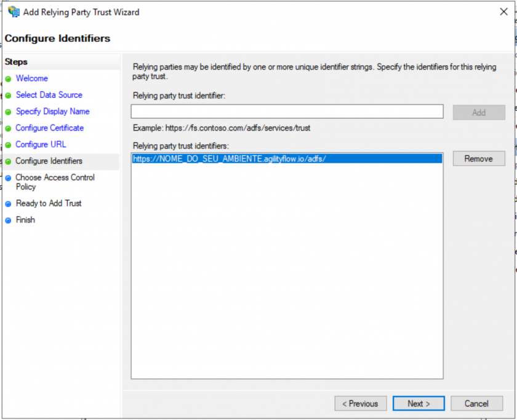This screenshot has width=517, height=420.
Task: Click the Remove button
Action: pyautogui.click(x=479, y=159)
